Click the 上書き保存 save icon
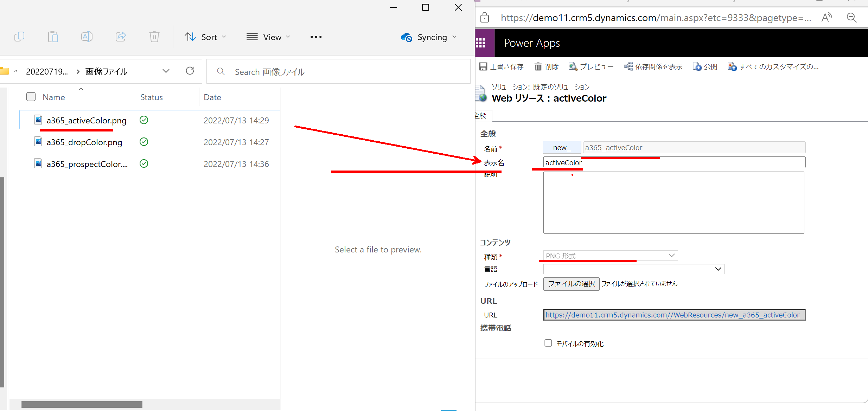Image resolution: width=868 pixels, height=411 pixels. pyautogui.click(x=484, y=66)
